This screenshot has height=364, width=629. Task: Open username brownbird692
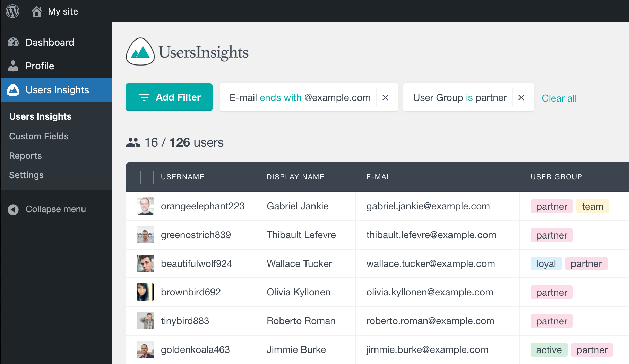click(191, 292)
